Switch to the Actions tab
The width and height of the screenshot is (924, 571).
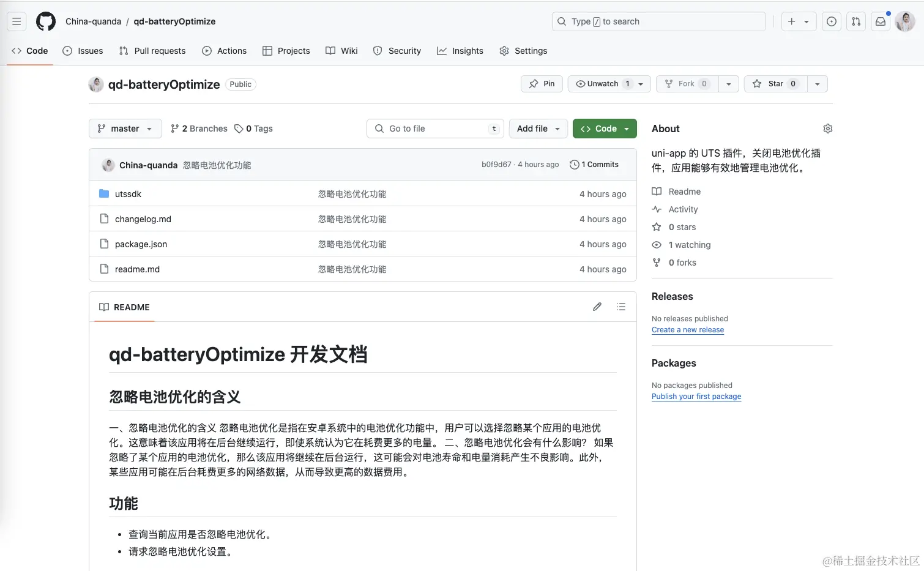(x=224, y=51)
